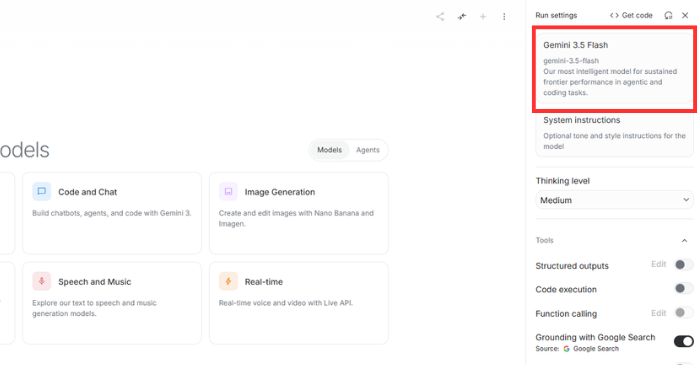
Task: Click the Run settings heading text
Action: coord(556,16)
